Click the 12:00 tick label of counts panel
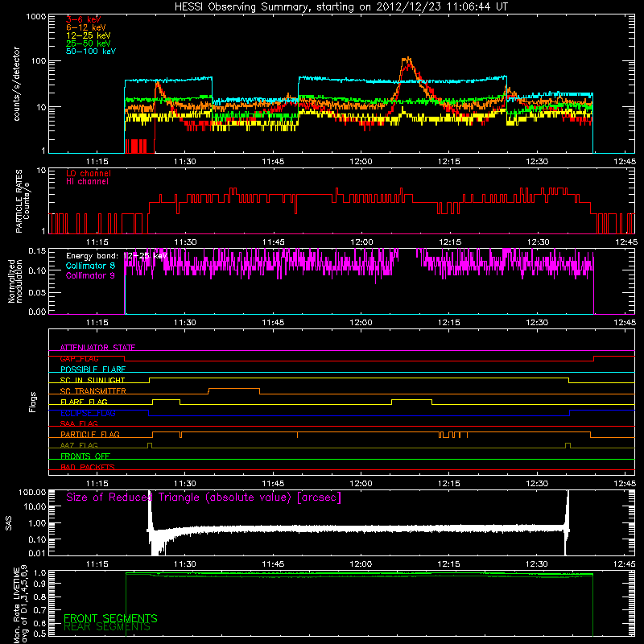This screenshot has height=644, width=644. click(x=361, y=162)
